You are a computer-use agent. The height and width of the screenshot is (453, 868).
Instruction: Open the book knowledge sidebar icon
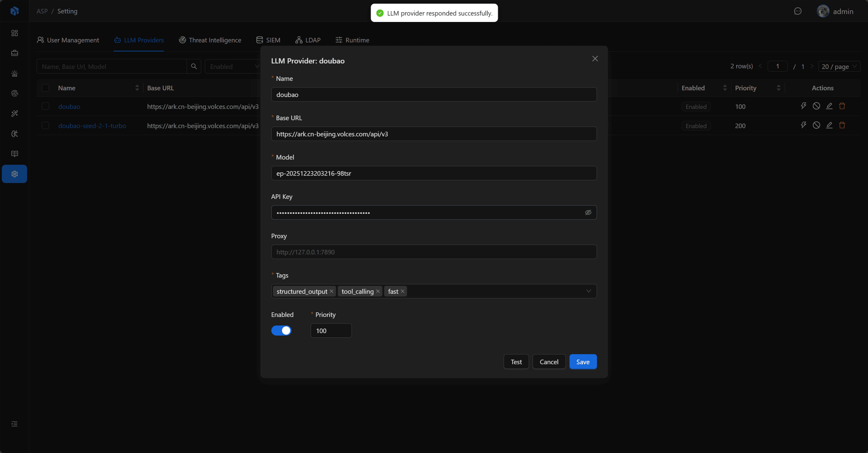coord(15,154)
